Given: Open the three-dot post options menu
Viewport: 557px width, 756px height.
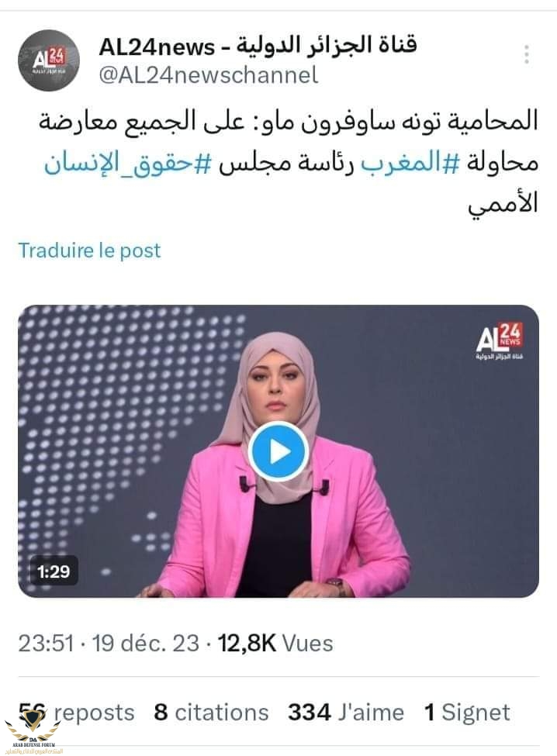Looking at the screenshot, I should [x=527, y=54].
